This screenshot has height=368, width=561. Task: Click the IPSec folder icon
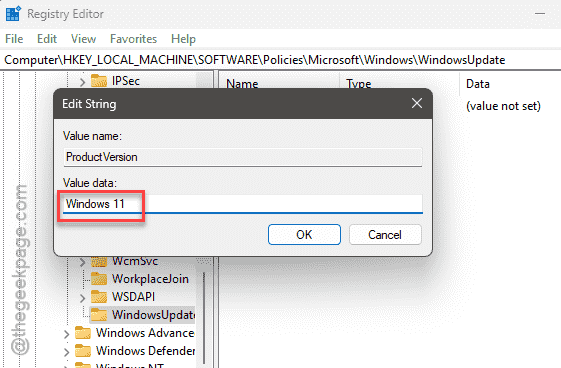[99, 81]
